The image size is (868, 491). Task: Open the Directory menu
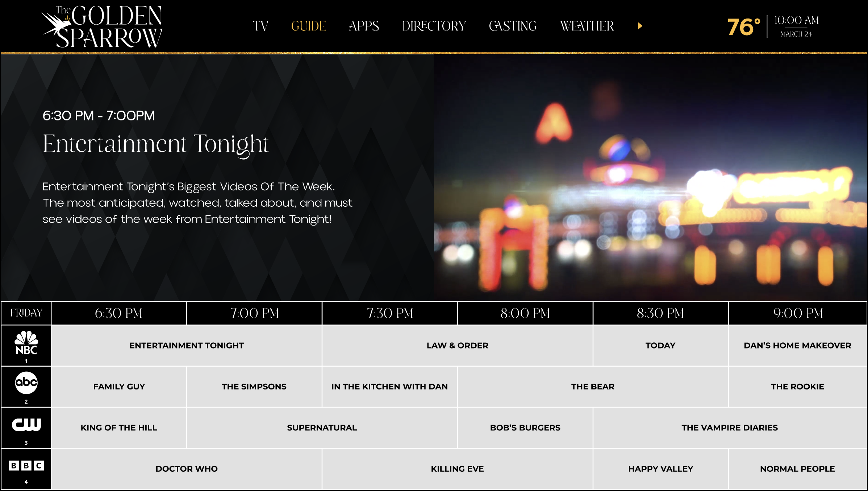pos(434,26)
